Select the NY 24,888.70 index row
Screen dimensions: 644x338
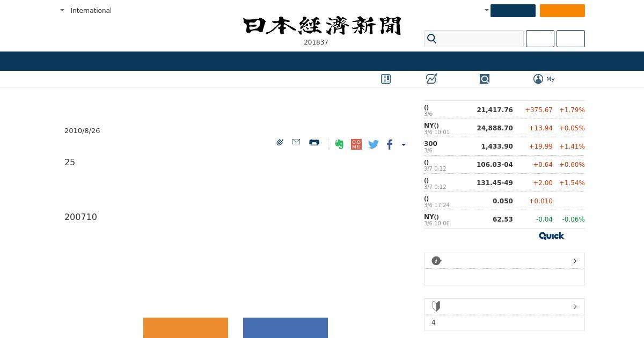click(504, 128)
